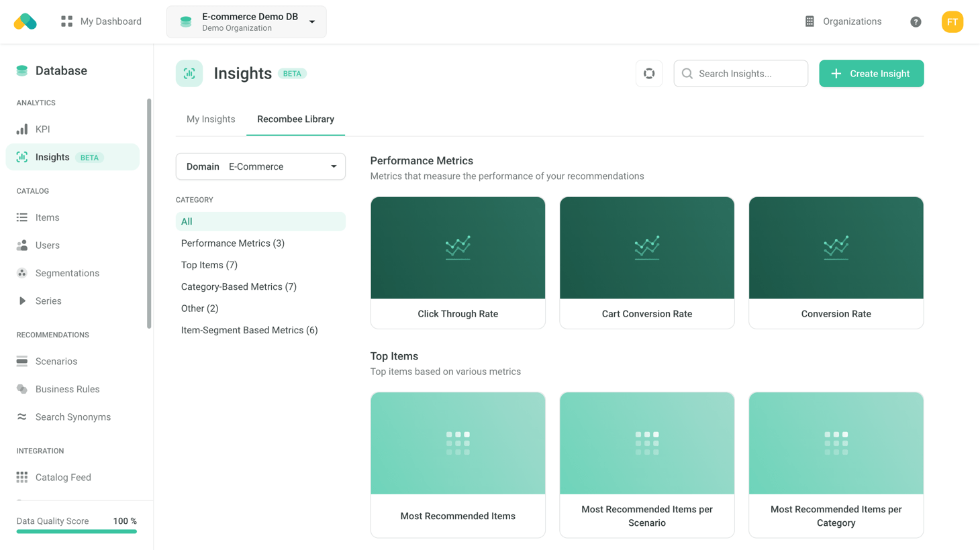Filter by Top Items (7) category
This screenshot has height=550, width=980.
point(209,265)
